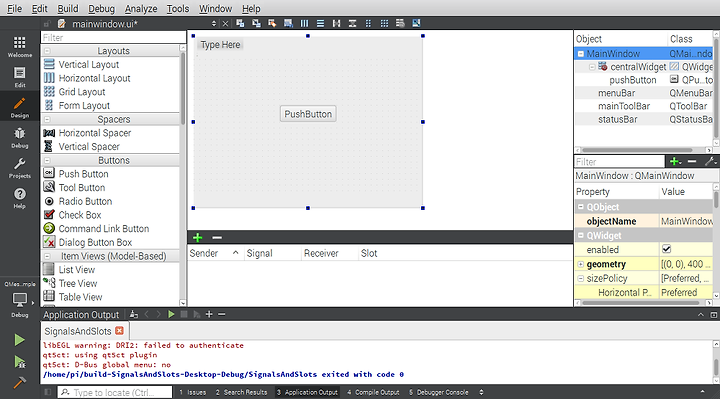Viewport: 720px width, 399px height.
Task: Click the Break Layout icon
Action: (400, 23)
